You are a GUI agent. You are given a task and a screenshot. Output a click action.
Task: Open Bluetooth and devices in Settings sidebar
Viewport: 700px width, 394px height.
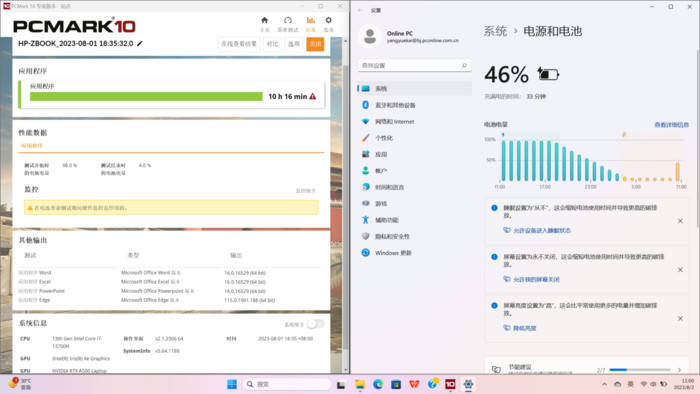point(414,105)
